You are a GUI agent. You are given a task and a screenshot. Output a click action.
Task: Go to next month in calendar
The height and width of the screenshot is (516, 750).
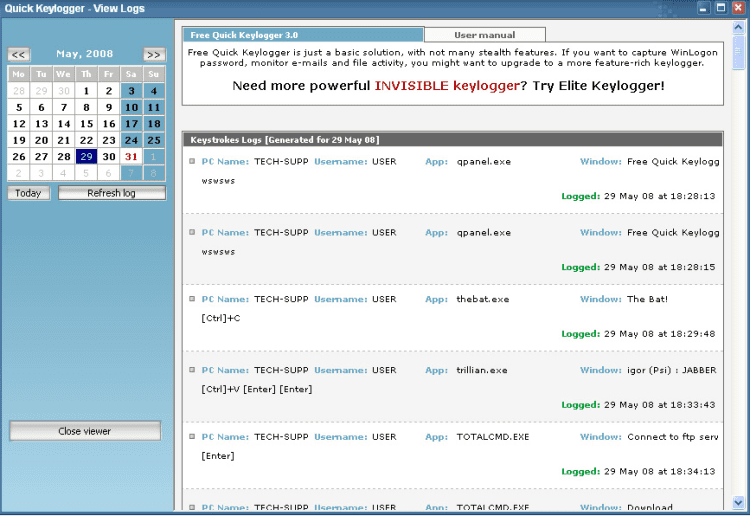[154, 55]
